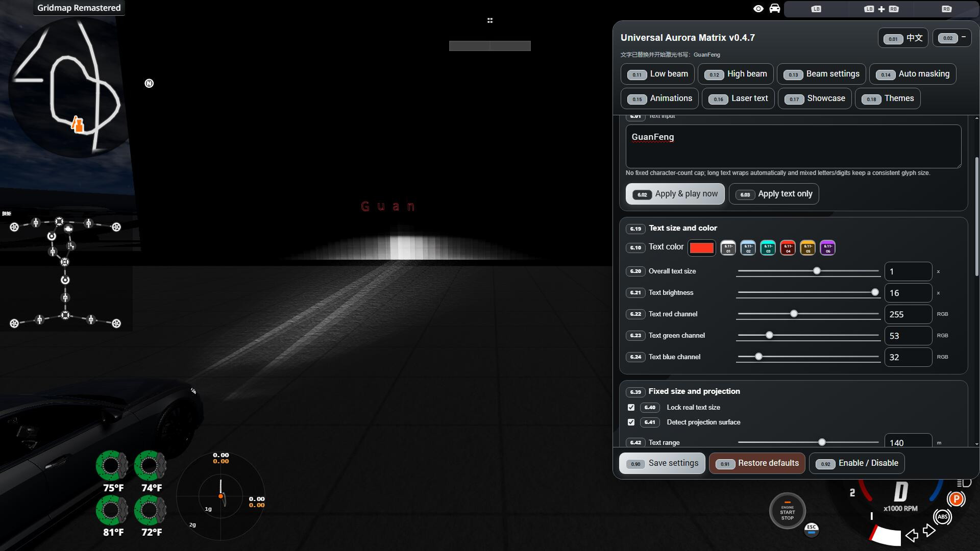Pick amber color preset 6.11-05

click(808, 248)
